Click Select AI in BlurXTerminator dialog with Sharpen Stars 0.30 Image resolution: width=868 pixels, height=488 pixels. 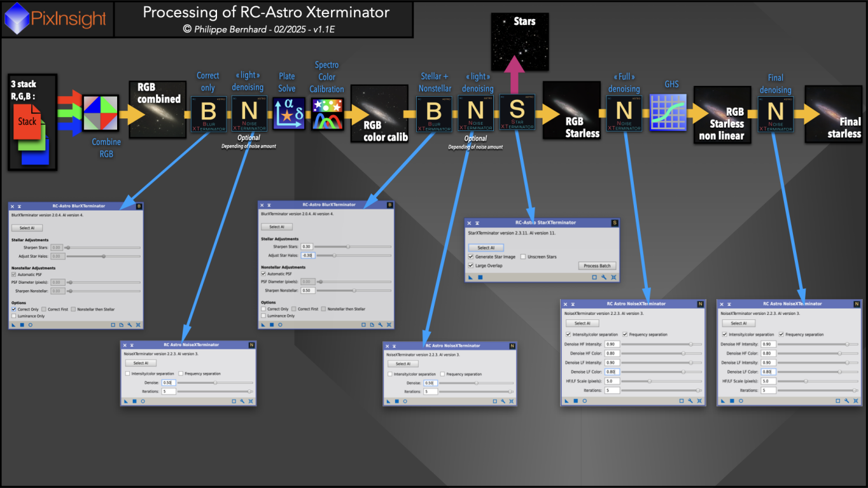[x=277, y=227]
